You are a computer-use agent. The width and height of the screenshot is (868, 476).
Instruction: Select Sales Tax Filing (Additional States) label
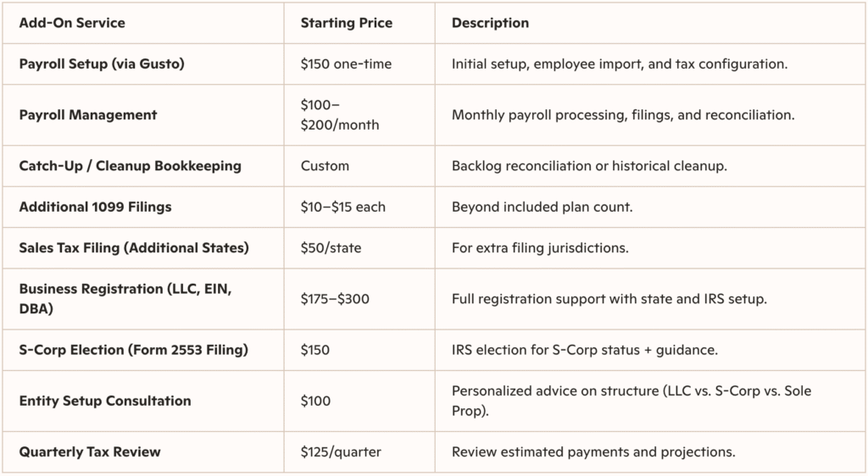pyautogui.click(x=136, y=247)
